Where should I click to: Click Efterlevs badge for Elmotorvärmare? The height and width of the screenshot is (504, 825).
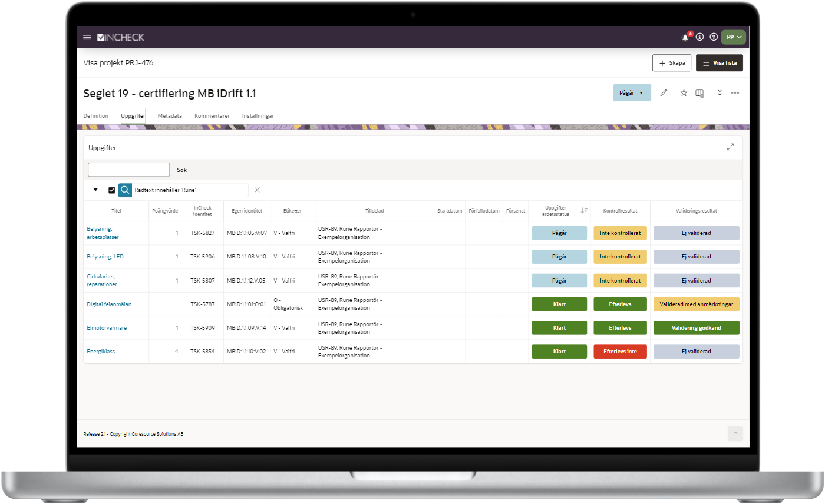(620, 328)
